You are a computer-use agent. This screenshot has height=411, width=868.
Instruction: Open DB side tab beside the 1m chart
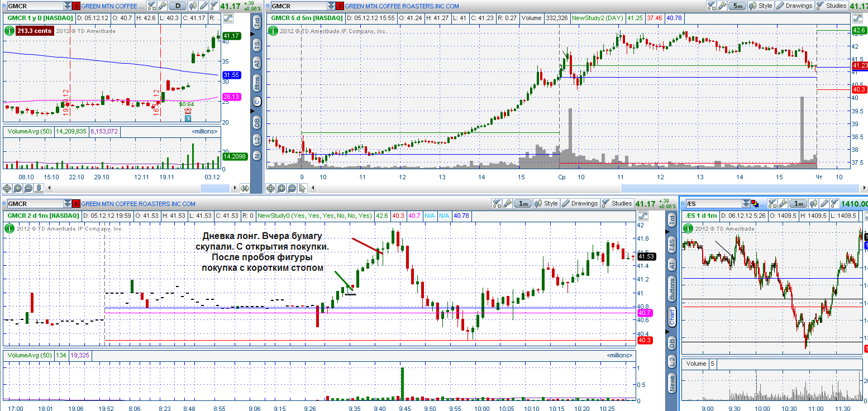point(672,342)
